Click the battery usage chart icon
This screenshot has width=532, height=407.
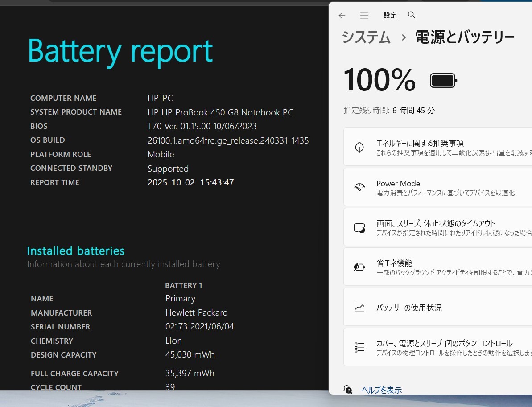coord(359,308)
